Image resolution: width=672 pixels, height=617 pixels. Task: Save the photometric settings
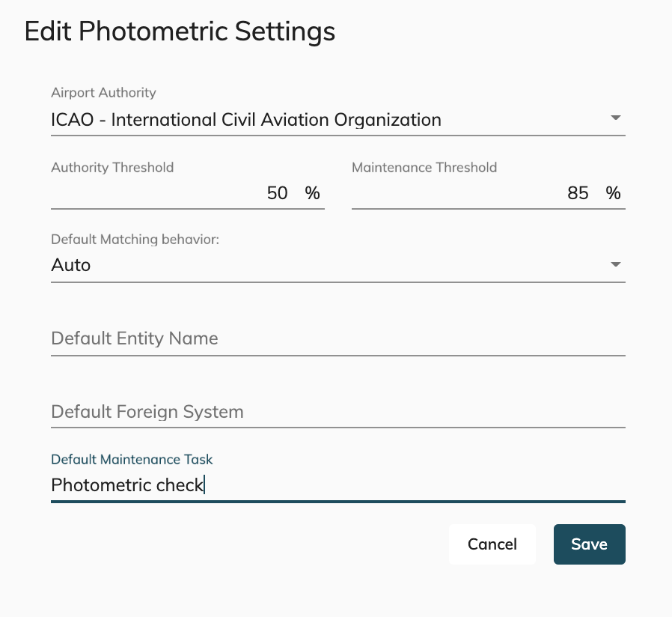(589, 544)
